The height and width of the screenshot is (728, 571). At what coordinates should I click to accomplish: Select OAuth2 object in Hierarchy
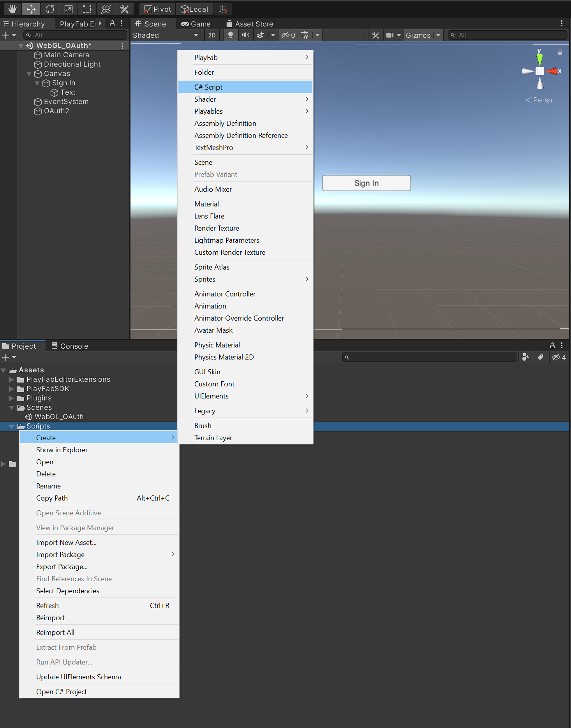click(56, 111)
